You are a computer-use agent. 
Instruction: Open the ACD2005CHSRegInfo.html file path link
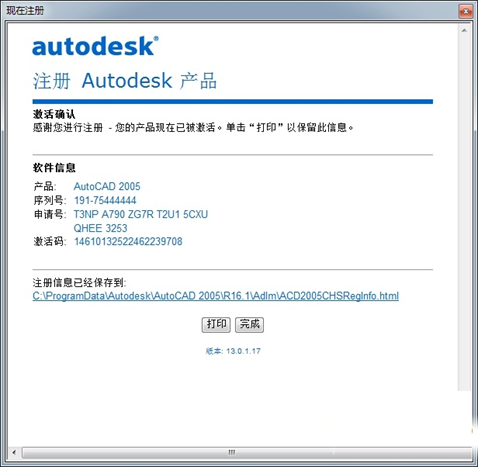[x=216, y=296]
